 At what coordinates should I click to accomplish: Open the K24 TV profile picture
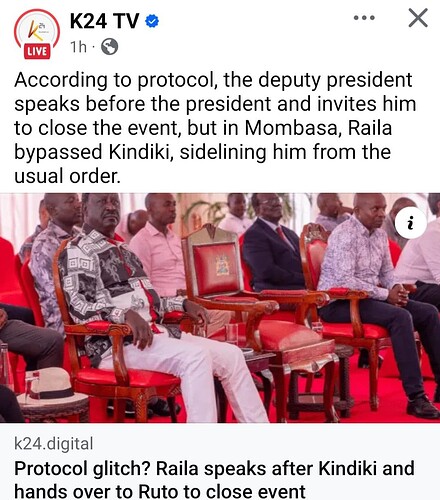pyautogui.click(x=37, y=34)
